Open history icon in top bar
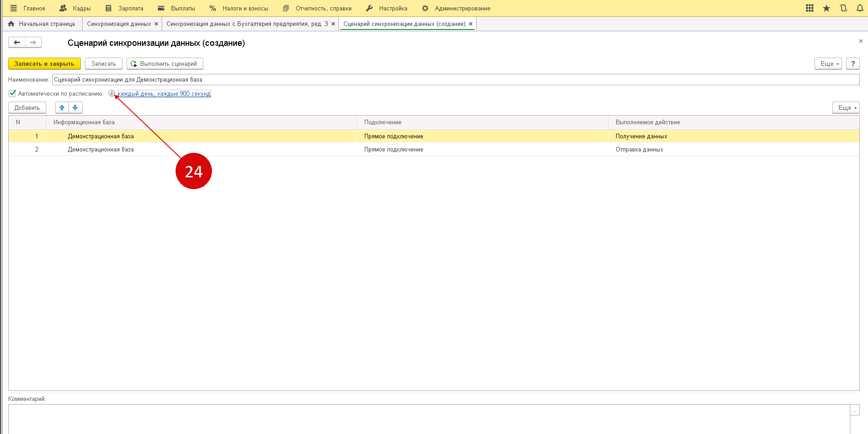868x434 pixels. click(843, 8)
